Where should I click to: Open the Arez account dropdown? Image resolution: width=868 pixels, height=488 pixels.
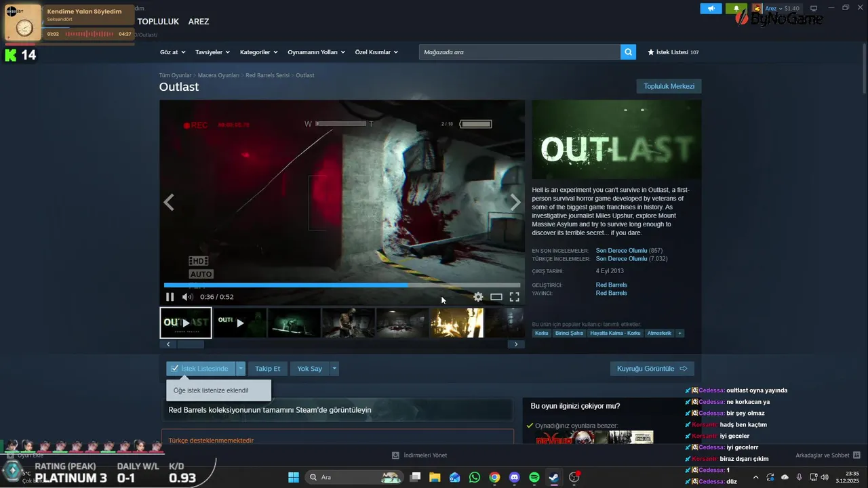click(x=783, y=8)
